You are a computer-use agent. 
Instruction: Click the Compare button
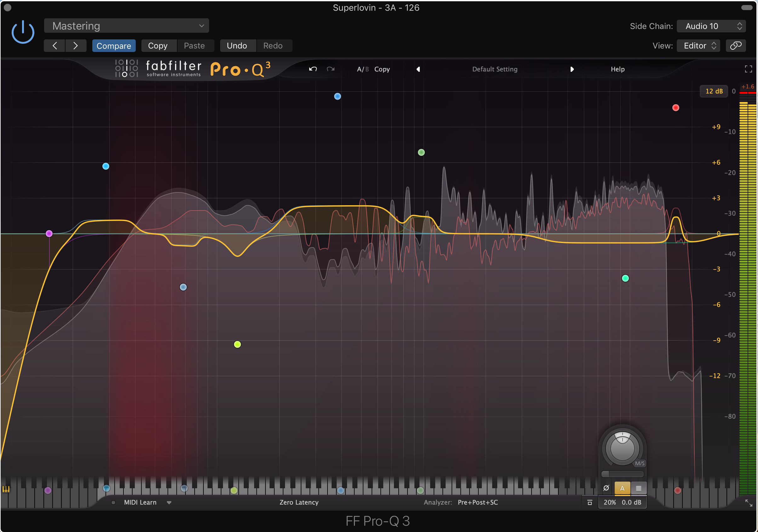coord(114,46)
